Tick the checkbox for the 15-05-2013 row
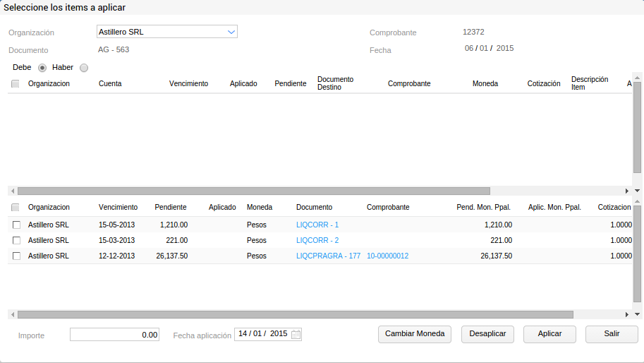644x363 pixels. pyautogui.click(x=16, y=225)
